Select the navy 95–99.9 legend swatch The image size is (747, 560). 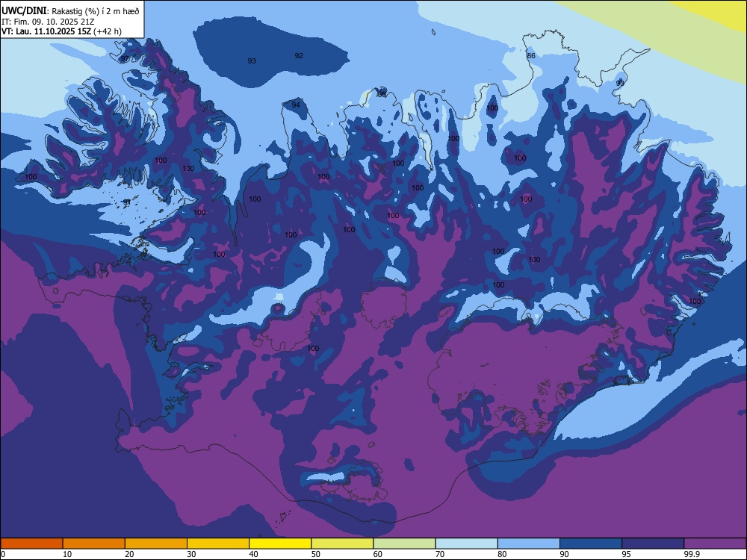tap(653, 544)
